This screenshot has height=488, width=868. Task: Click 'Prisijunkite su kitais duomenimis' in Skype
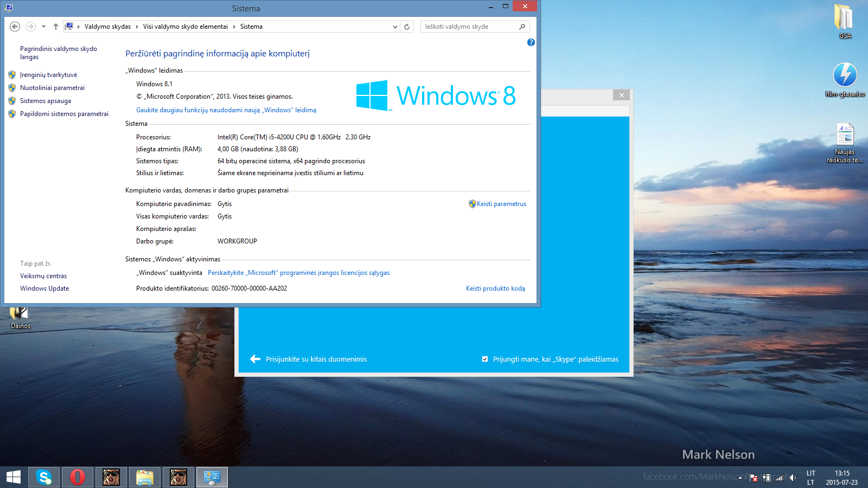coord(316,359)
